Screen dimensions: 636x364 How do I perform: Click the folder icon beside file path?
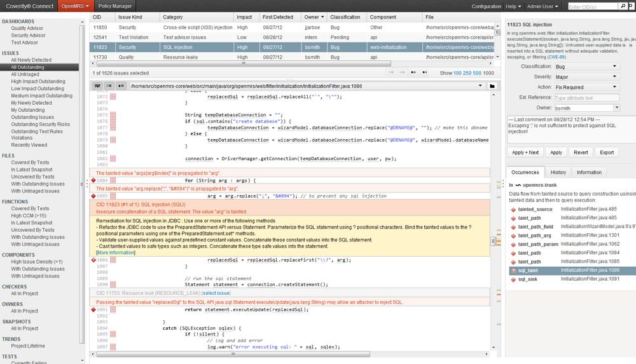[492, 86]
